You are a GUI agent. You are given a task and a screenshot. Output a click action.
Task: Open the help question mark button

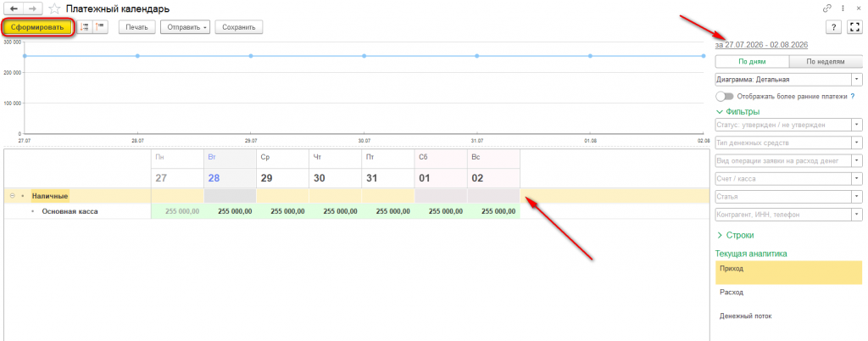[x=834, y=27]
